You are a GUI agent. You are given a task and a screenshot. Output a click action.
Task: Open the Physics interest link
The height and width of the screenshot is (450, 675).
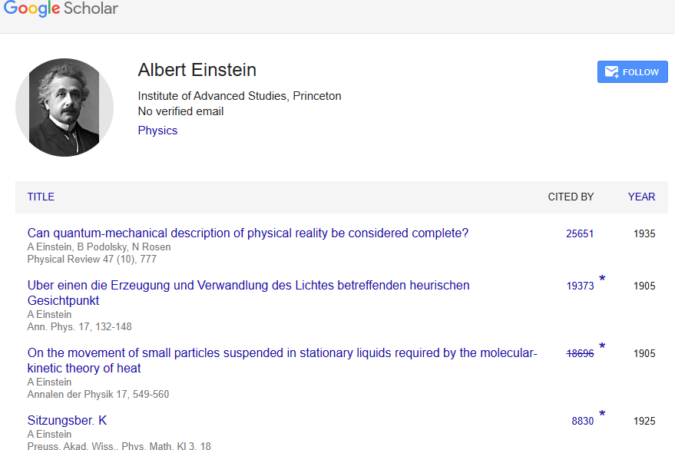[x=158, y=130]
